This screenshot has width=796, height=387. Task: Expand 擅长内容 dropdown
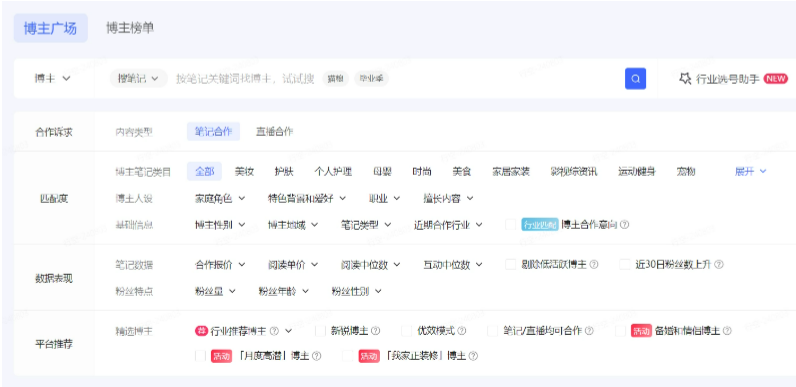[448, 199]
